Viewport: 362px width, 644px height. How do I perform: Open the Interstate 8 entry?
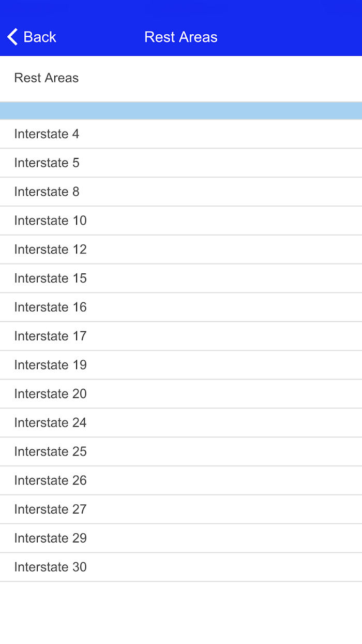[181, 192]
